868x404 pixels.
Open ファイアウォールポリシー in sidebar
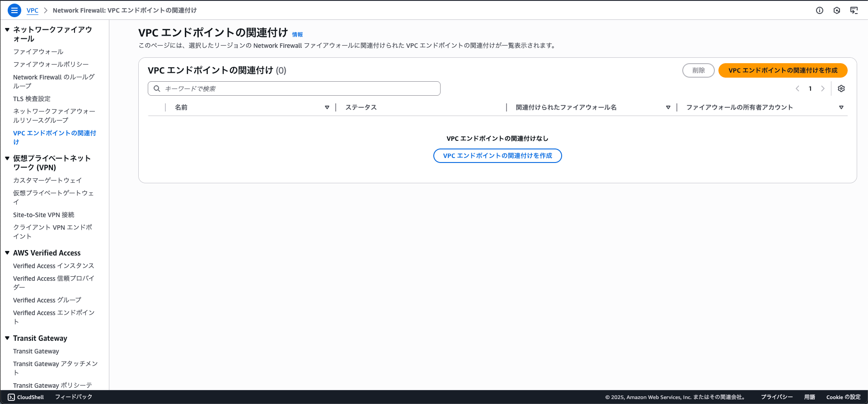pyautogui.click(x=51, y=65)
